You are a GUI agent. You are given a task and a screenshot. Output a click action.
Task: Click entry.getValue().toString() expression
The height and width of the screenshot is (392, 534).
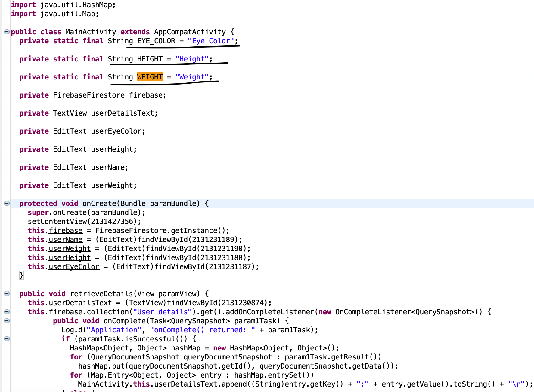point(438,384)
